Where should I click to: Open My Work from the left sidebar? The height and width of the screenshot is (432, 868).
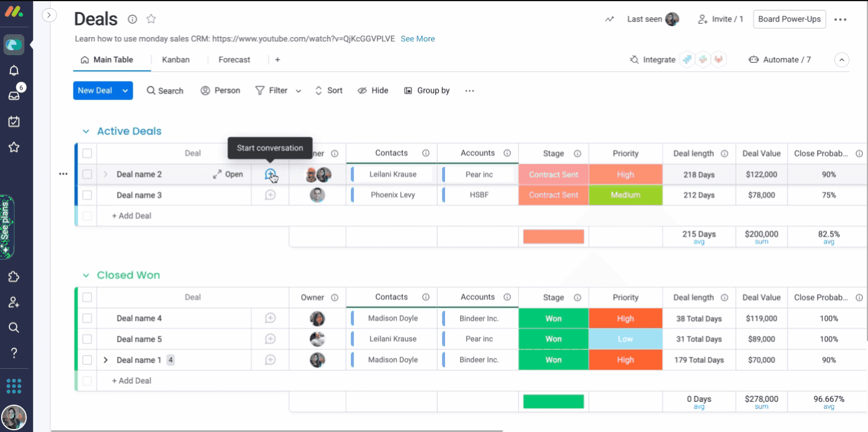coord(14,121)
